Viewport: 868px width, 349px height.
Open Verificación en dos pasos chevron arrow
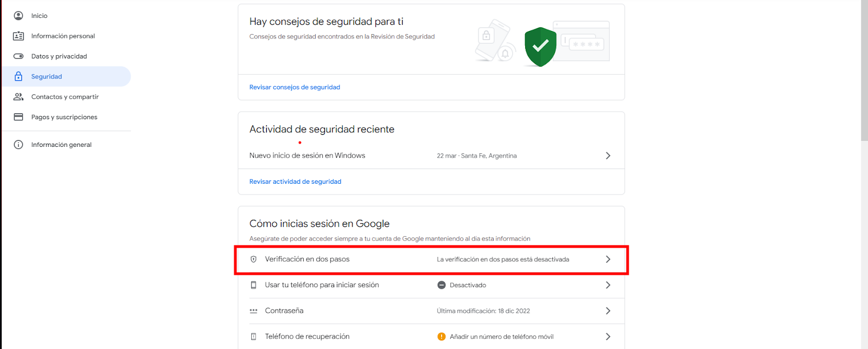coord(608,260)
